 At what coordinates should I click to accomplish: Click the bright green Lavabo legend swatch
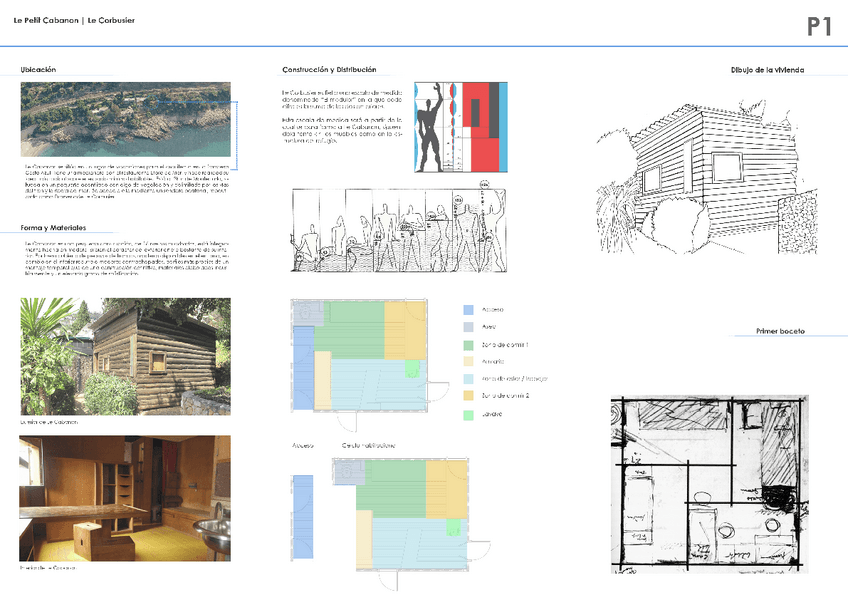470,414
